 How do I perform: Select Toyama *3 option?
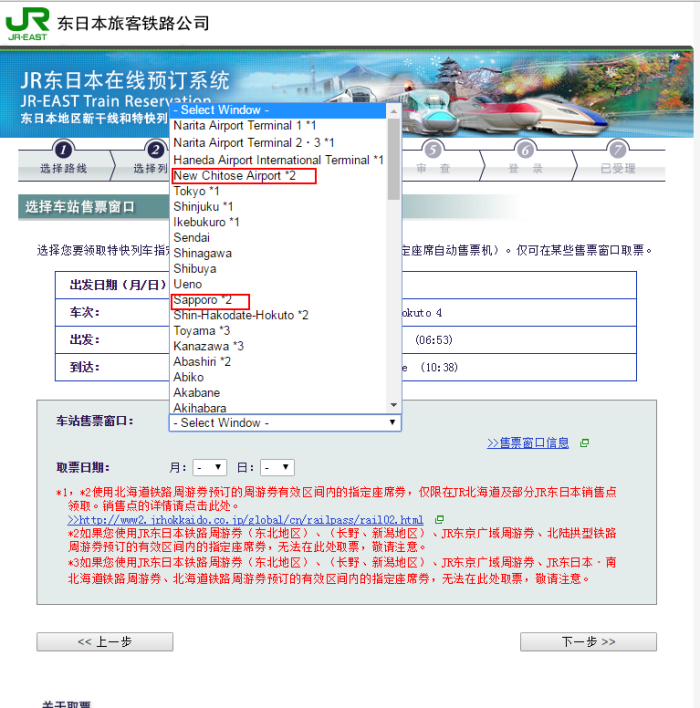[278, 331]
